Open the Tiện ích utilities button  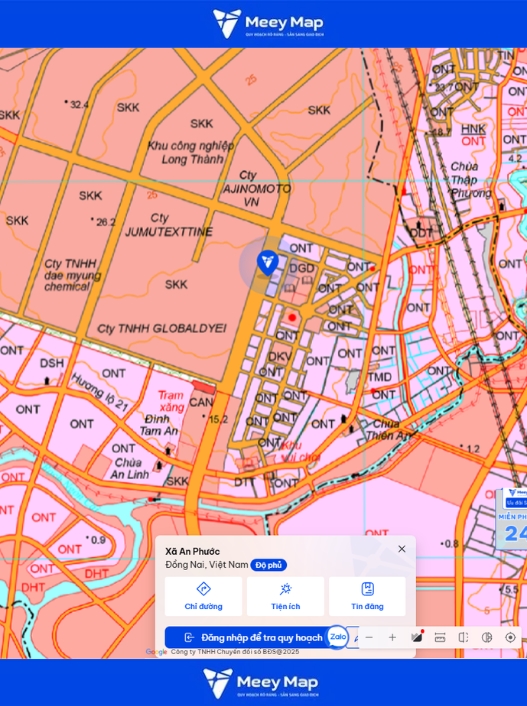click(x=285, y=596)
